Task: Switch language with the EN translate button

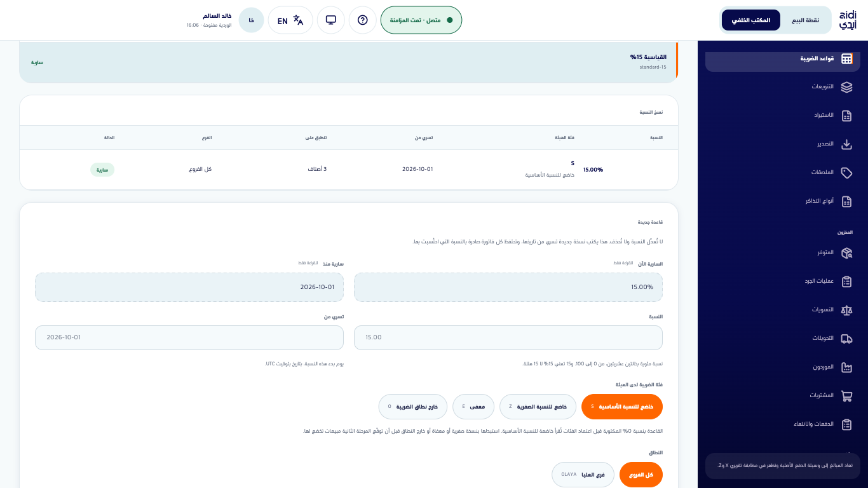Action: pos(290,20)
